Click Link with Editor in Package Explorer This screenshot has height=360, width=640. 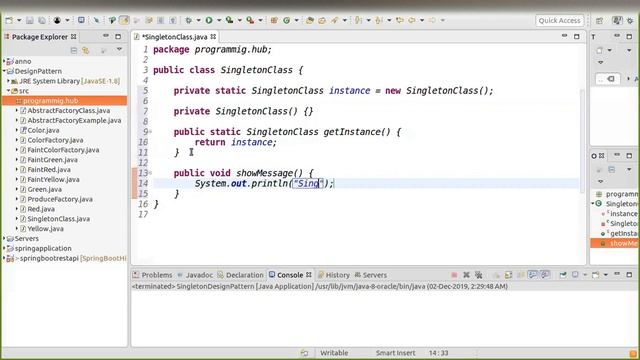[x=86, y=50]
